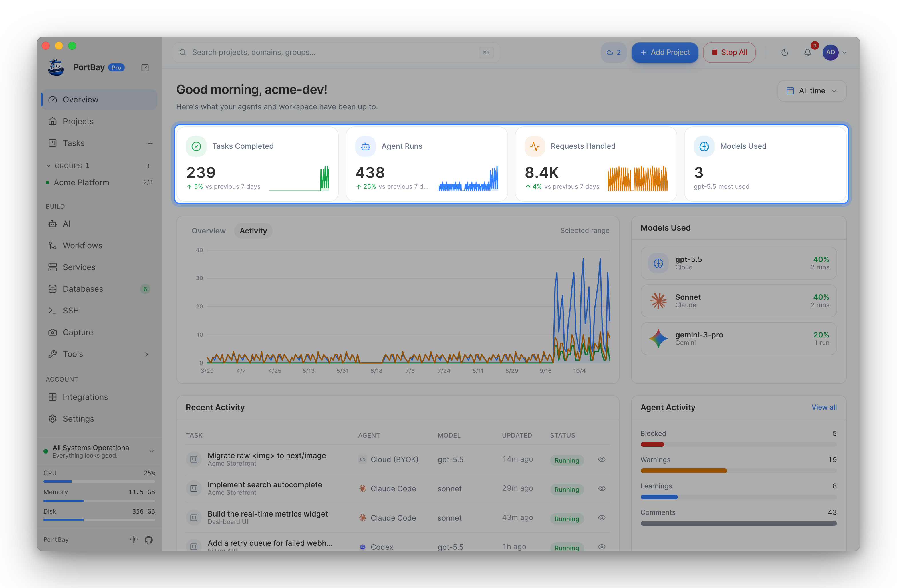The width and height of the screenshot is (897, 588).
Task: Add a new task with plus icon
Action: click(x=150, y=143)
